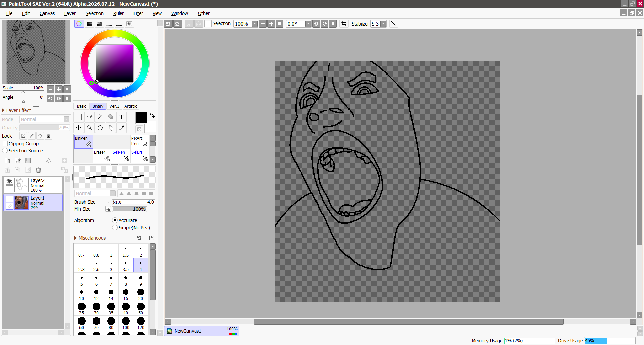Open the Brush Size multiplier dropdown

108,202
